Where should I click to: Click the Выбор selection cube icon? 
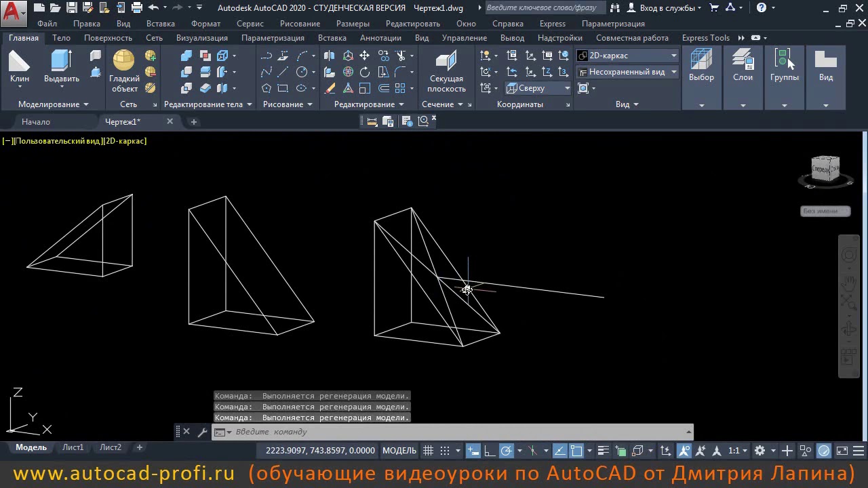(701, 66)
